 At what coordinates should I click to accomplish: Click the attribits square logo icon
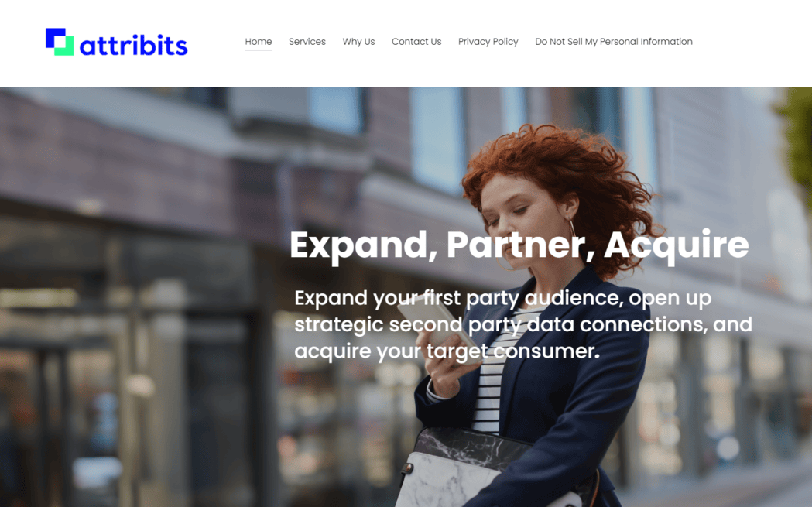(60, 42)
